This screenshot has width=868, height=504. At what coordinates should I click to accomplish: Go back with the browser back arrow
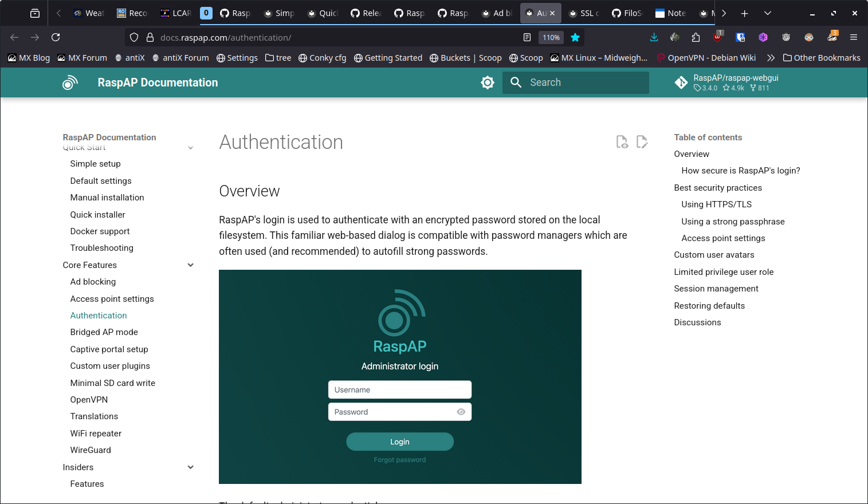(14, 37)
